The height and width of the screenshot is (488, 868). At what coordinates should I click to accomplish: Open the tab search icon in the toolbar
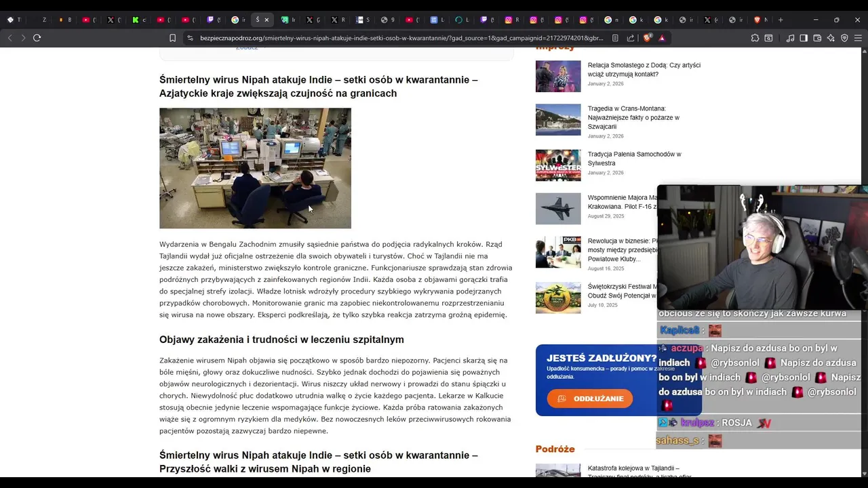[x=768, y=38]
